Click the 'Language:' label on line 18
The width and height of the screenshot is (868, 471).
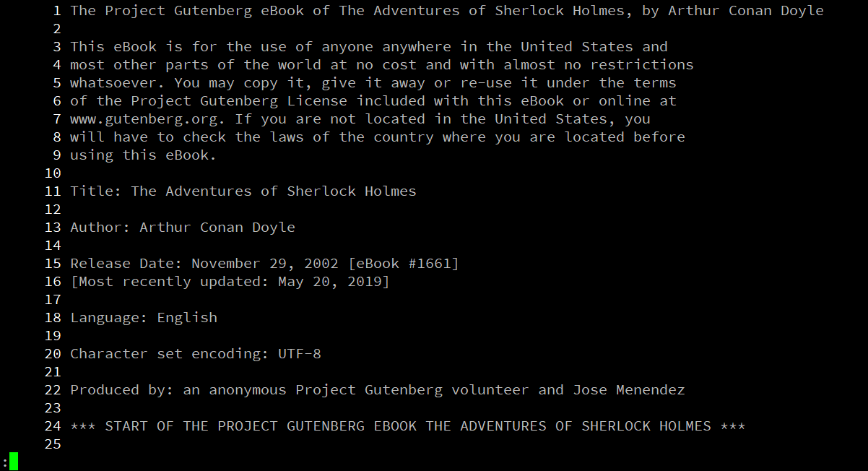[x=109, y=318]
